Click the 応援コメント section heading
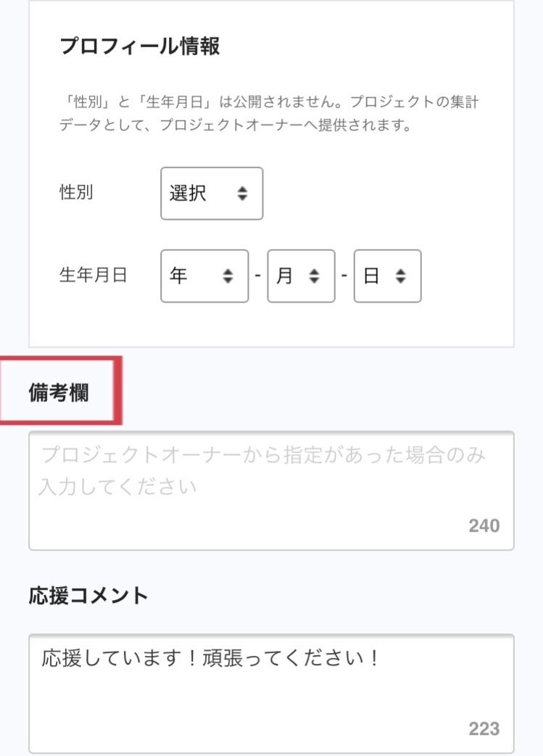 pos(88,596)
